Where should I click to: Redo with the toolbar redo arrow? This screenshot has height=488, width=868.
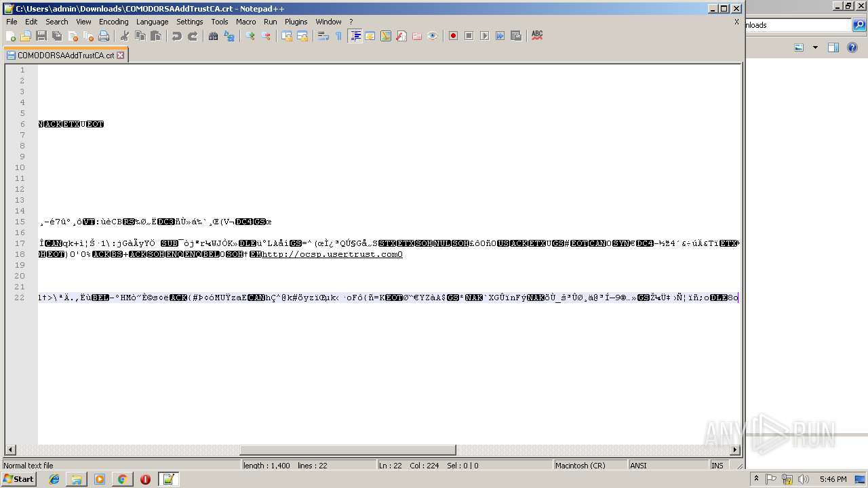pyautogui.click(x=193, y=36)
